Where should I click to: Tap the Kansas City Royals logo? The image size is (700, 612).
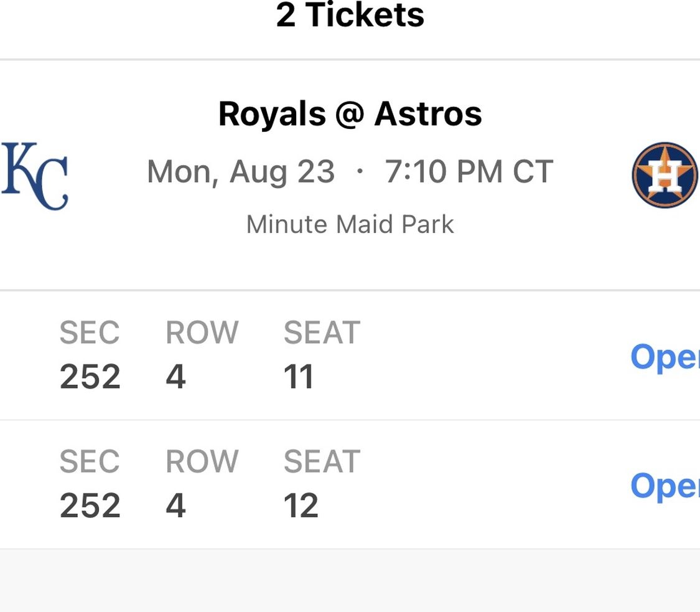[35, 176]
